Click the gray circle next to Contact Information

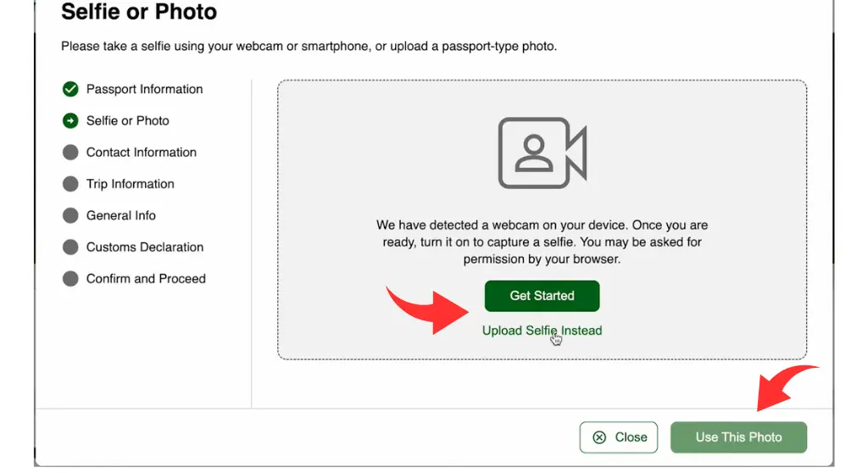pos(70,153)
